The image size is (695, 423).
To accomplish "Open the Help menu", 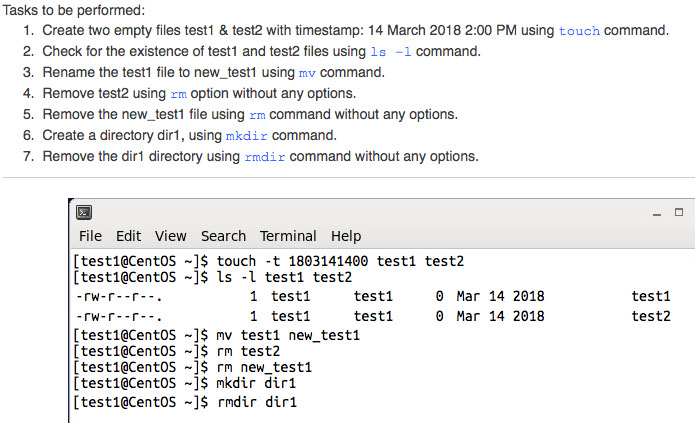I will point(346,236).
